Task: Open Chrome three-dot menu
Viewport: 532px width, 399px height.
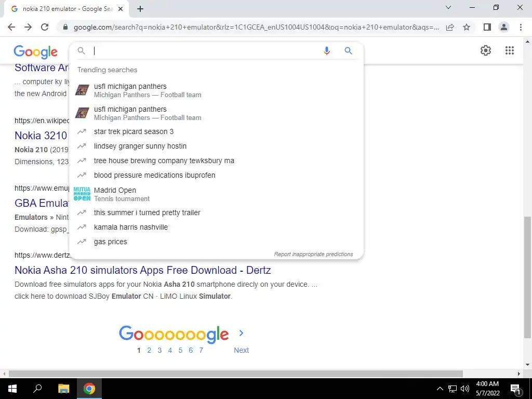Action: 521,27
